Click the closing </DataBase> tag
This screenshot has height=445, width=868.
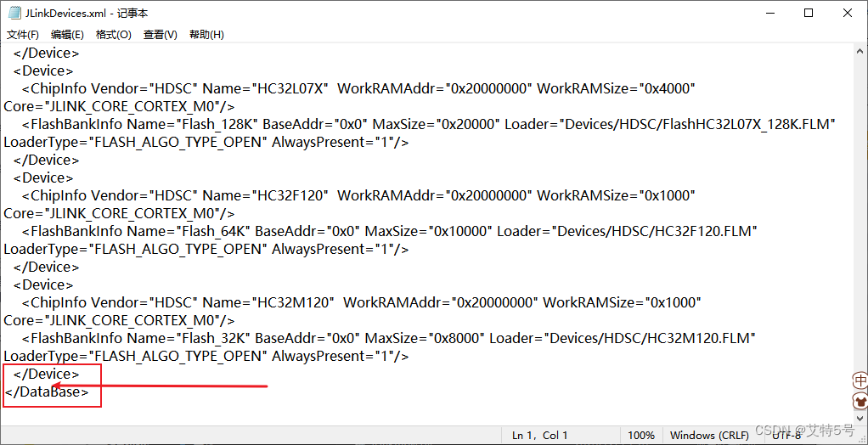coord(46,391)
